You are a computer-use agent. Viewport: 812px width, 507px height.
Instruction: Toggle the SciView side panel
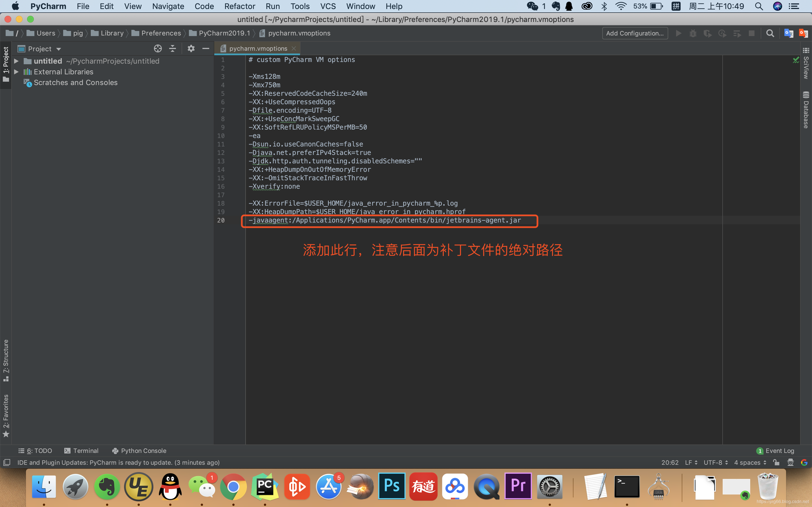(x=806, y=64)
